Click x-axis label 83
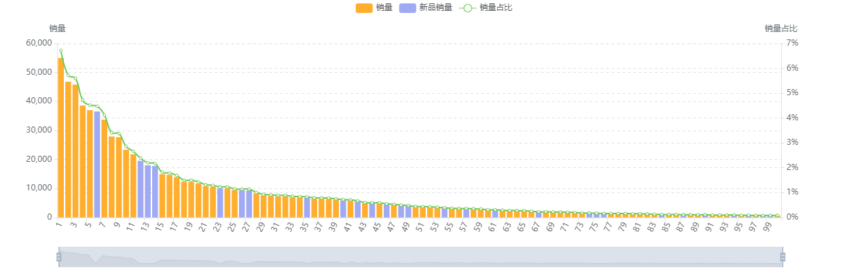Viewport: 868px width, 272px height. pos(651,227)
